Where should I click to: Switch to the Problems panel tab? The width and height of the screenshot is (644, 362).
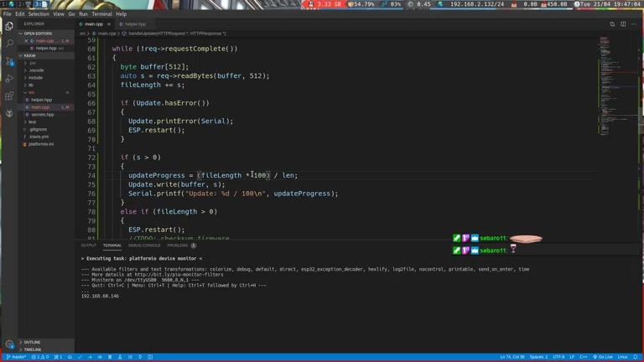tap(181, 246)
